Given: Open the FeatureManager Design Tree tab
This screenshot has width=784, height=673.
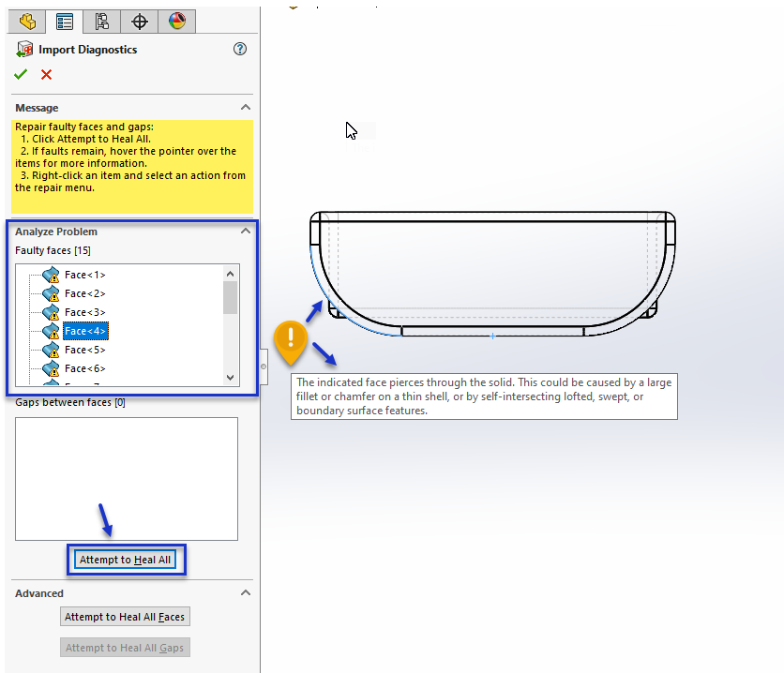Looking at the screenshot, I should point(27,21).
